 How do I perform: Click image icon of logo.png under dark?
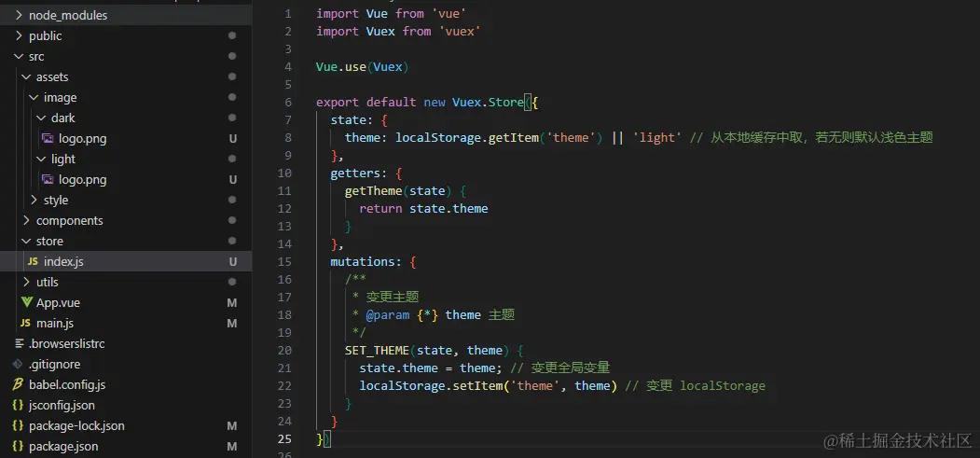[x=48, y=139]
